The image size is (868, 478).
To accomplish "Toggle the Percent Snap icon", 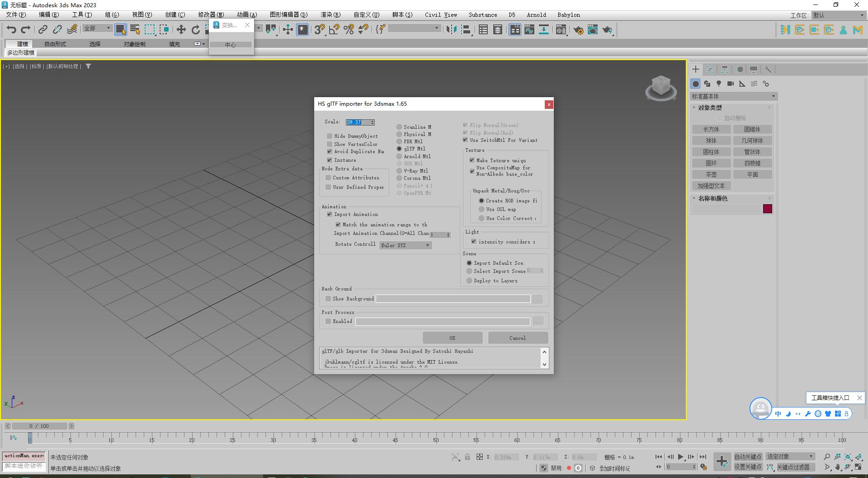I will tap(349, 30).
